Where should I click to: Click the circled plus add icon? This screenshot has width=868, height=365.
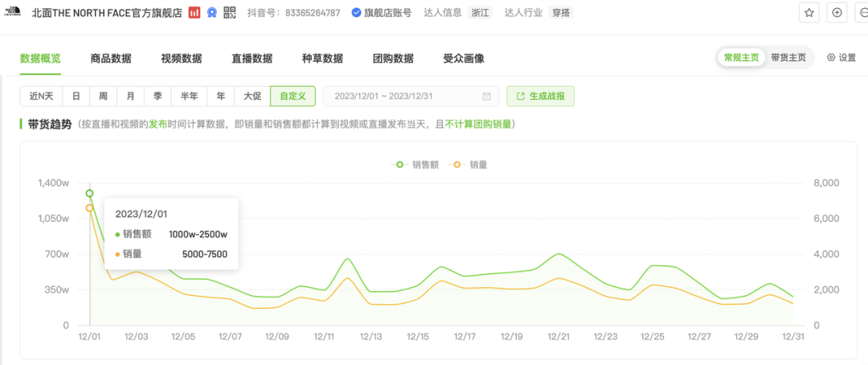click(x=837, y=13)
